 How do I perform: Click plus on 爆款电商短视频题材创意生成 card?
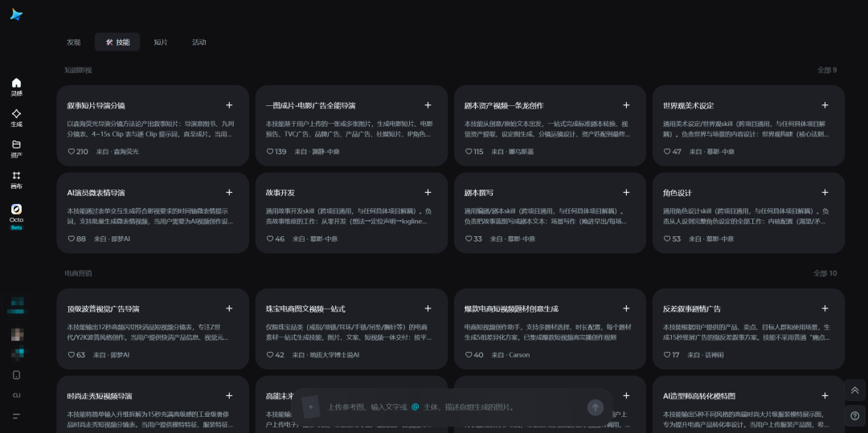(x=626, y=308)
